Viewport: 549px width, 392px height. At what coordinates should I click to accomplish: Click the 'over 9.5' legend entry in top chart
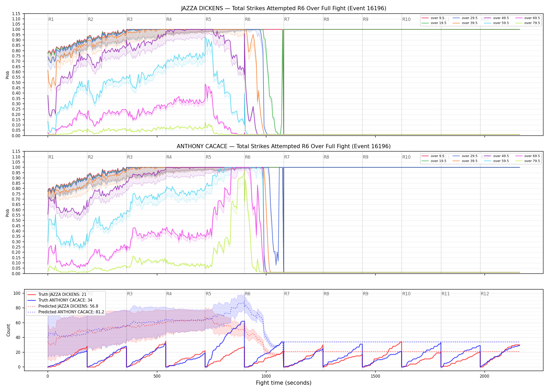tap(433, 18)
